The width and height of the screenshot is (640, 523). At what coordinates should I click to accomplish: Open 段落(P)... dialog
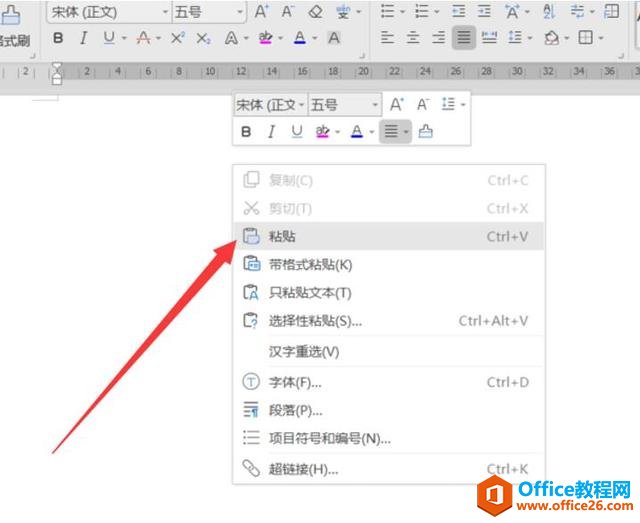pos(389,410)
